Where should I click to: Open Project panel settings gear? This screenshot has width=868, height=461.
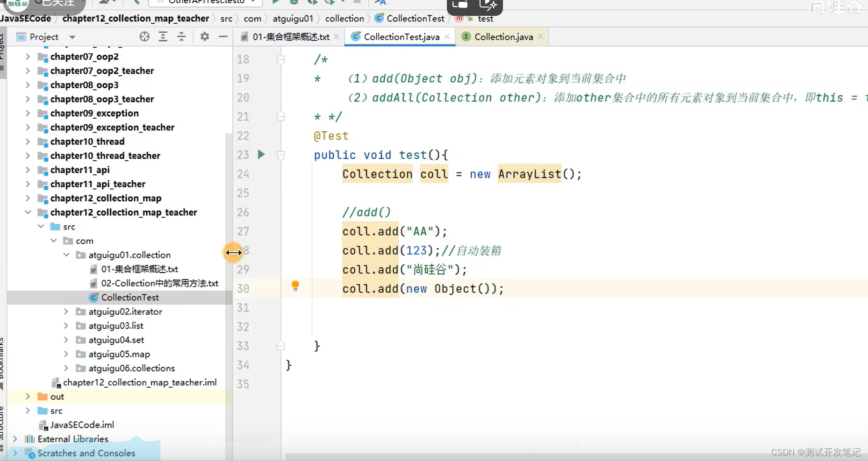tap(205, 36)
